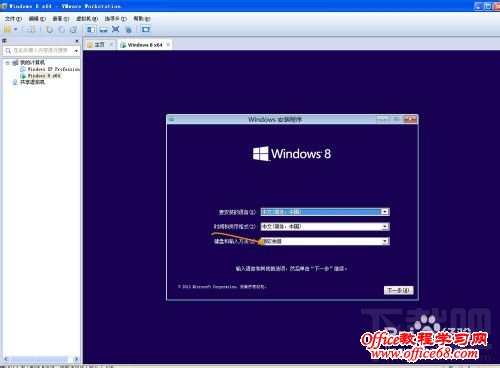Click the revert to snapshot icon

tap(62, 30)
